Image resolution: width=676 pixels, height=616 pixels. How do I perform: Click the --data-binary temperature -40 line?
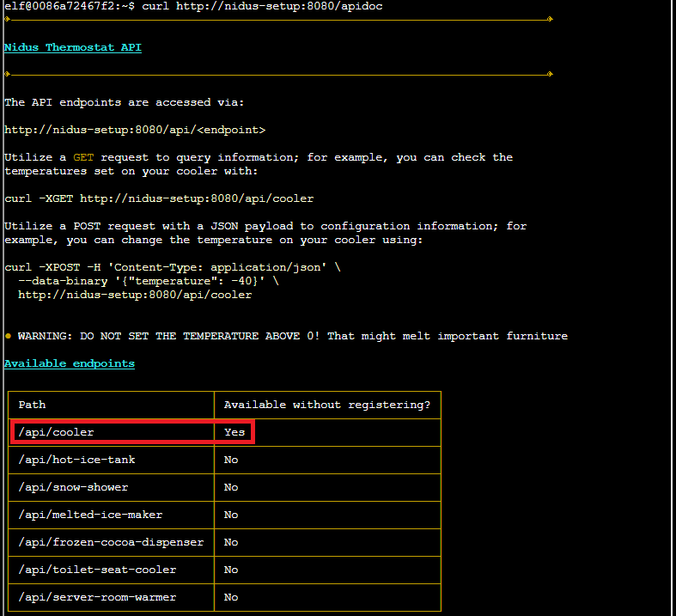coord(149,281)
